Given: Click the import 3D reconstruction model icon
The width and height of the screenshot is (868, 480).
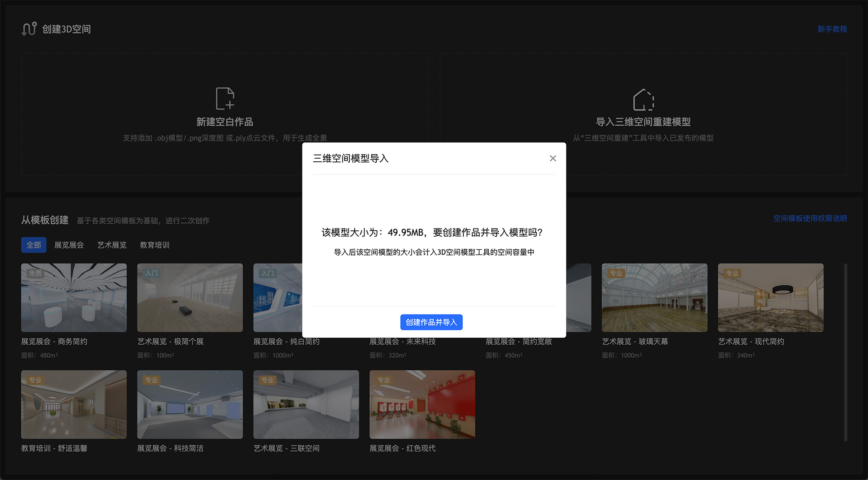Looking at the screenshot, I should [x=643, y=100].
